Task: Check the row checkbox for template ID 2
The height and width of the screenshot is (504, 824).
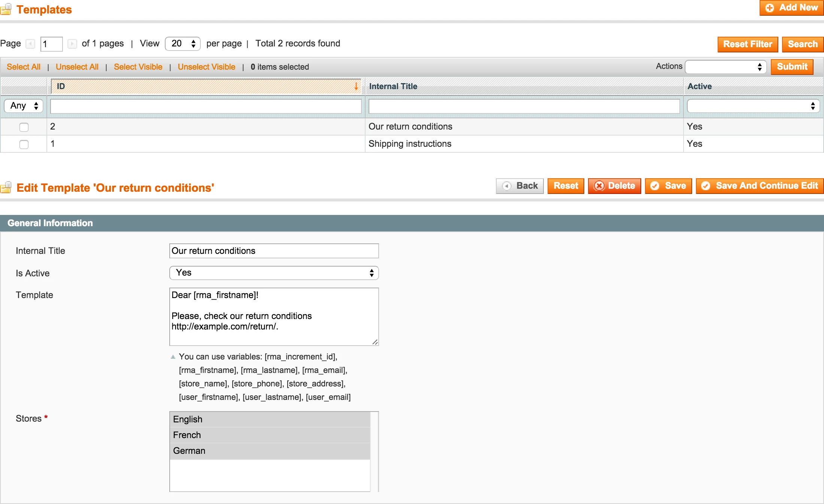Action: 24,127
